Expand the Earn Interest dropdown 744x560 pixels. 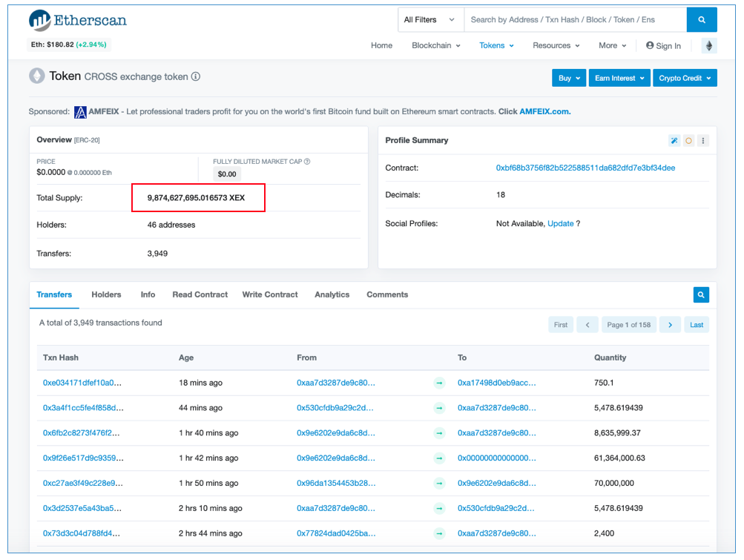tap(619, 78)
